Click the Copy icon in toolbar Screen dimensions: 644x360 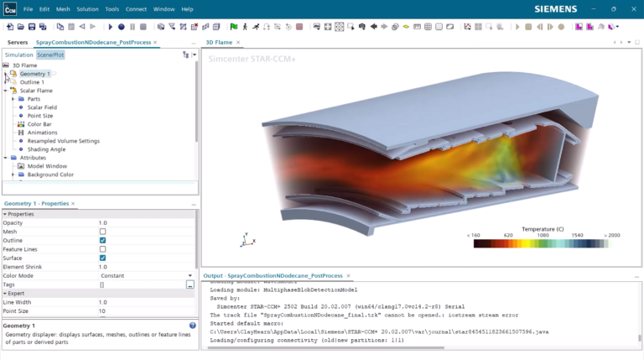[x=60, y=27]
